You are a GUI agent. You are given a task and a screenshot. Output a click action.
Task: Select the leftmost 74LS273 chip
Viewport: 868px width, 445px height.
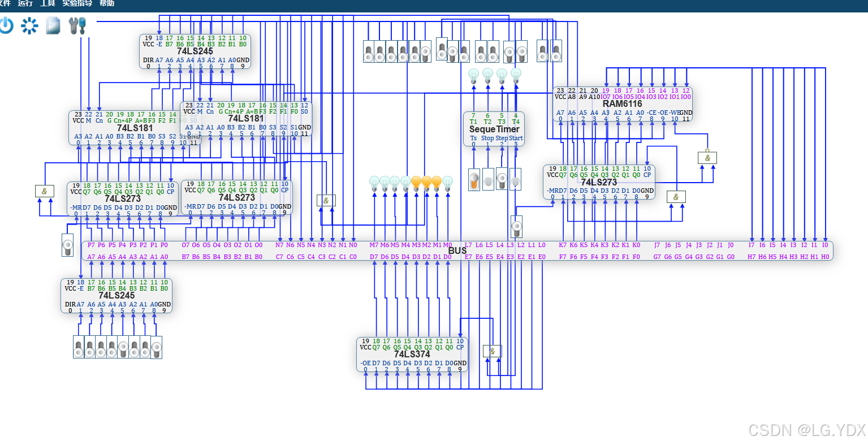click(x=123, y=199)
